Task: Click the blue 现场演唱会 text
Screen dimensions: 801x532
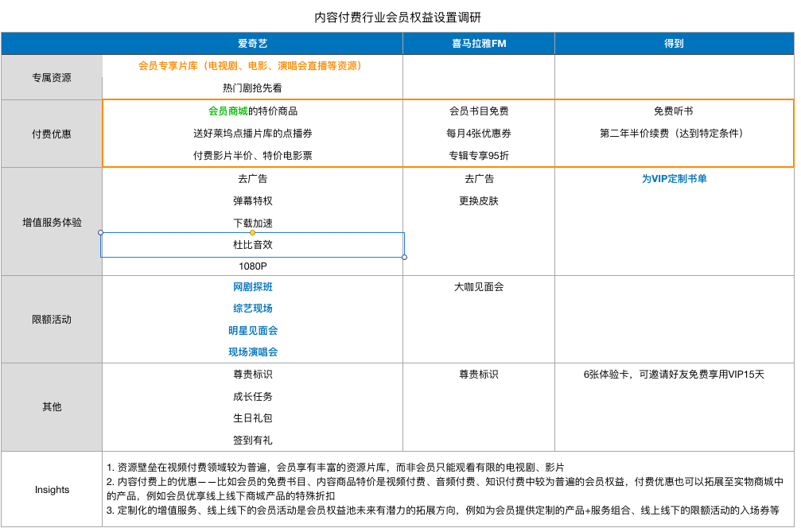Action: [x=252, y=351]
